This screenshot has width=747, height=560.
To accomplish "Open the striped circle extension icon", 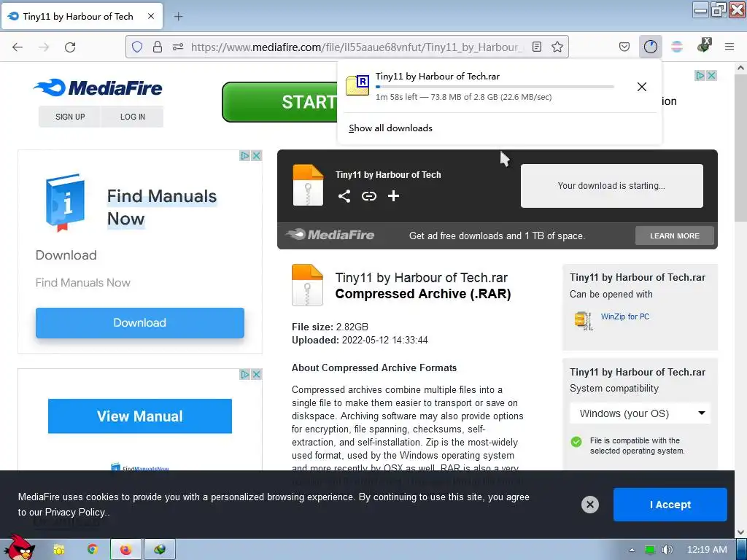I will tap(677, 47).
